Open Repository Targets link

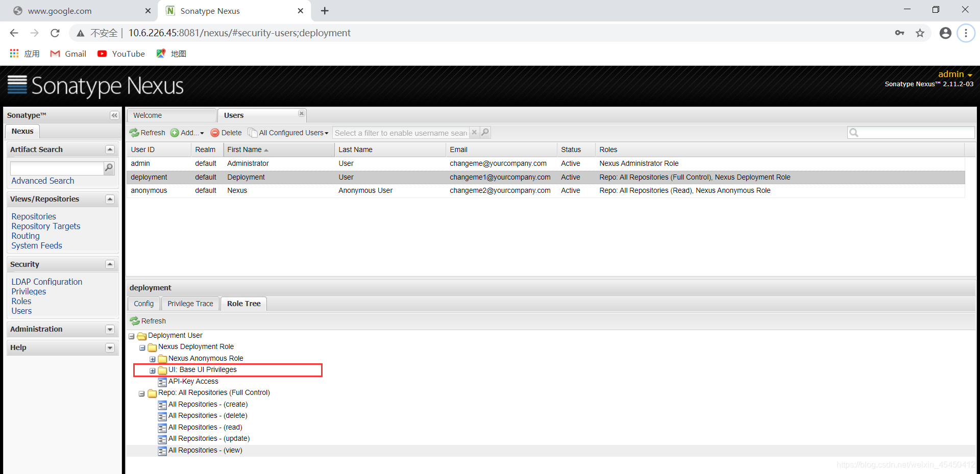point(46,226)
